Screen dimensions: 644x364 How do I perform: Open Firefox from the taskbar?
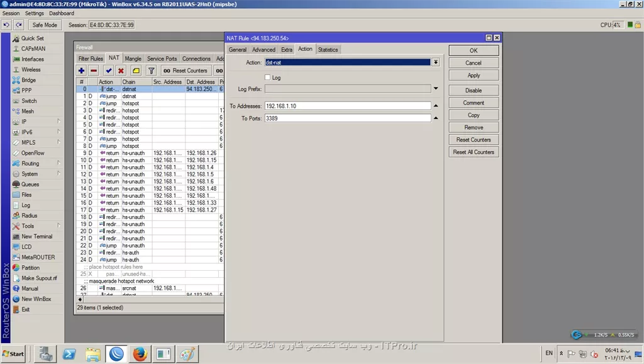pyautogui.click(x=140, y=354)
